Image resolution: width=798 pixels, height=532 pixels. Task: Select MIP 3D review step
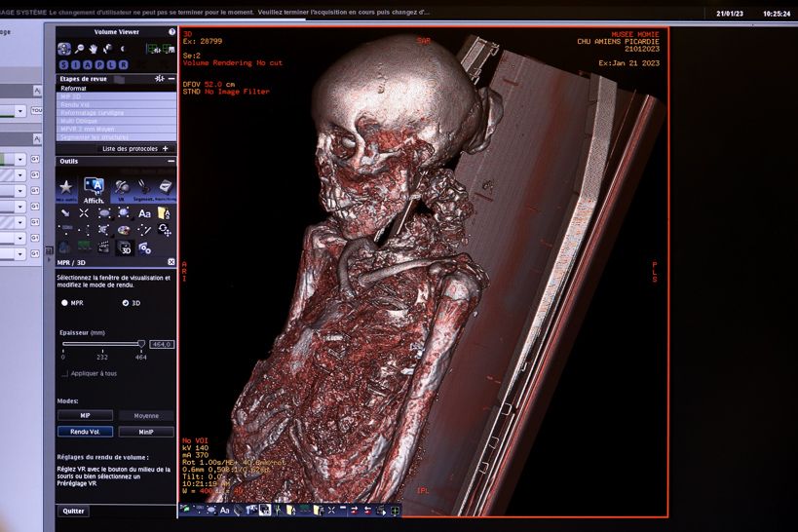71,96
